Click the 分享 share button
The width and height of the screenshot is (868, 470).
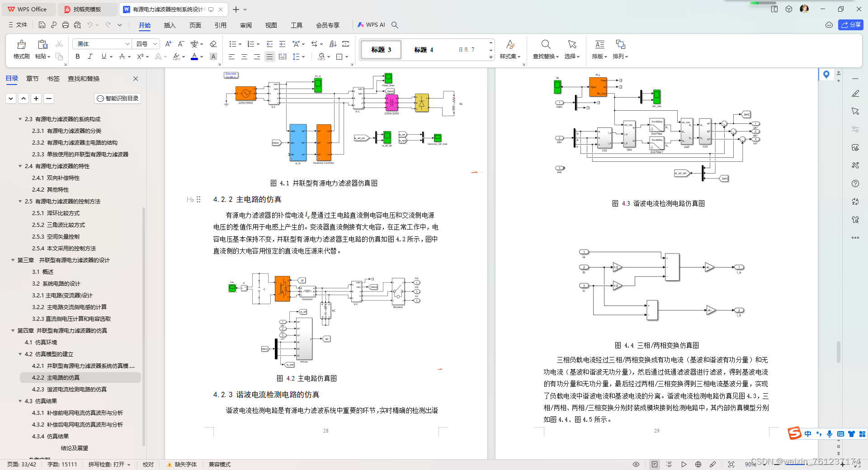(x=851, y=25)
